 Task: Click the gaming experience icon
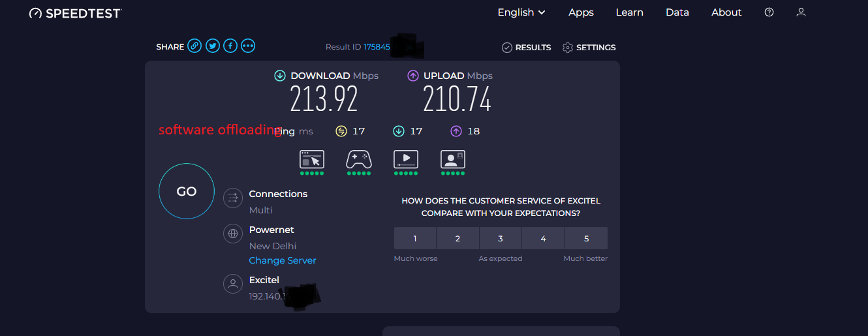click(359, 159)
